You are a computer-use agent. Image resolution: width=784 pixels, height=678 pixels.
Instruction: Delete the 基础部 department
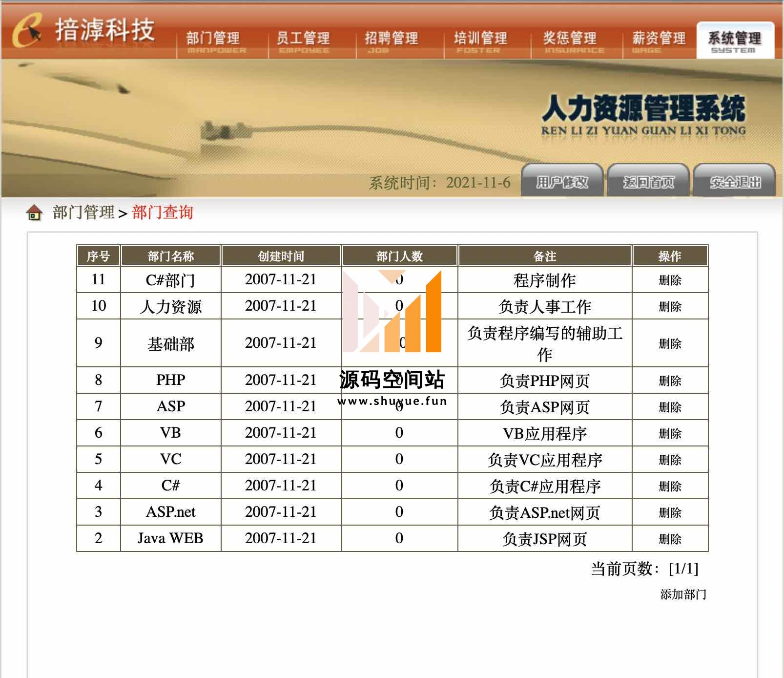coord(670,344)
